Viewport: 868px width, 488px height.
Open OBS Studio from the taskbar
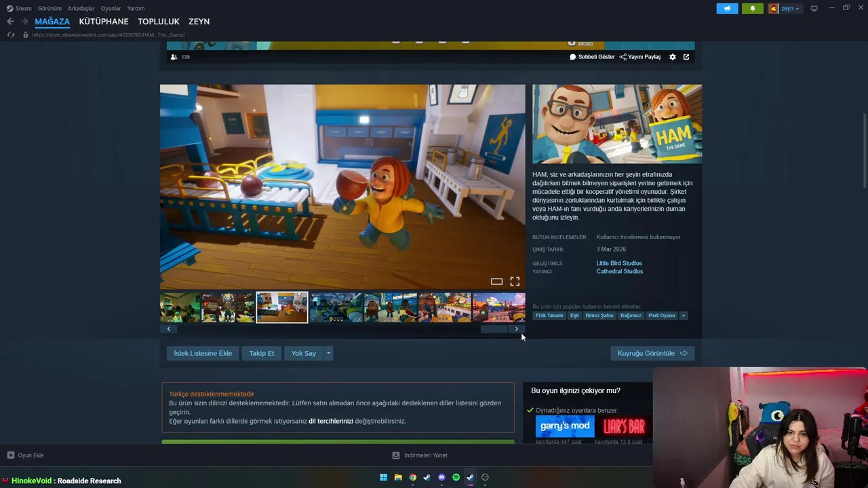coord(485,477)
